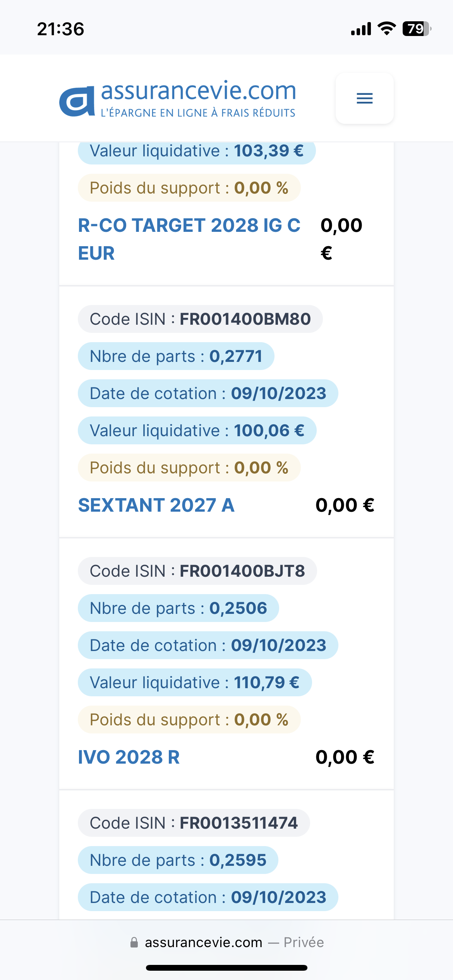Tap the Nbre de parts 0,2506 badge
Viewport: 453px width, 980px height.
coord(178,608)
